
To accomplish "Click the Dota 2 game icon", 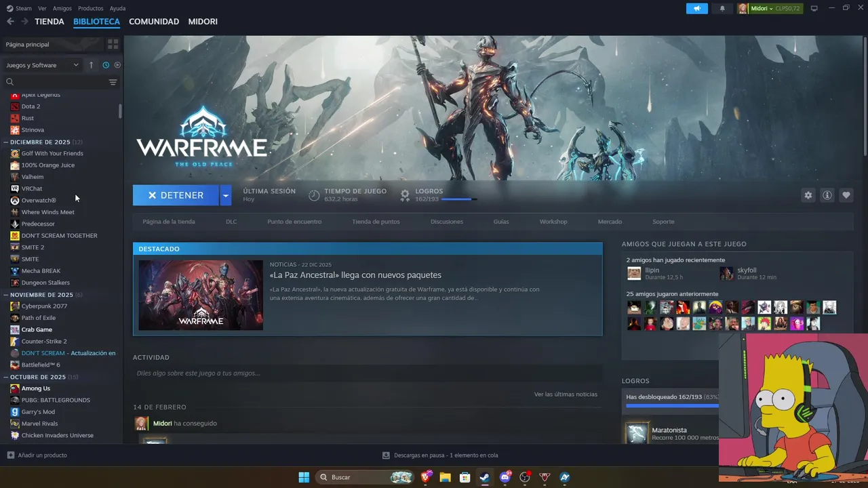I will click(x=15, y=106).
